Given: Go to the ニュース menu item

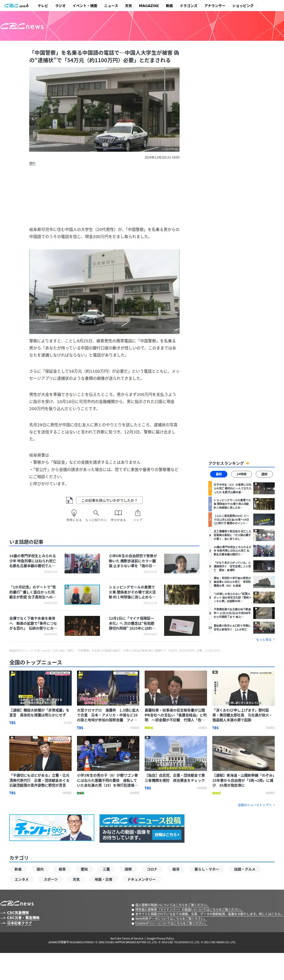Looking at the screenshot, I should pos(111,6).
